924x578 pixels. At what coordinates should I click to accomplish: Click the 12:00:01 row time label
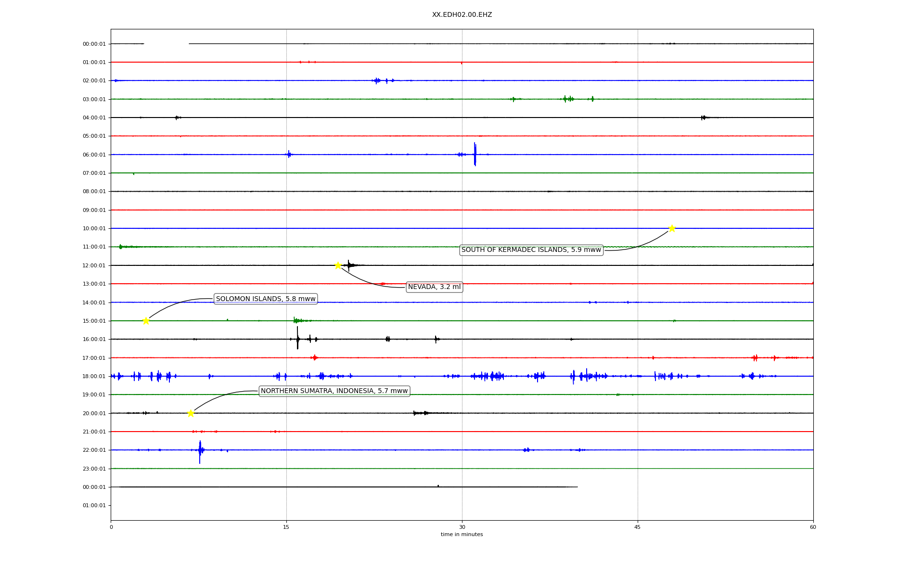(94, 265)
